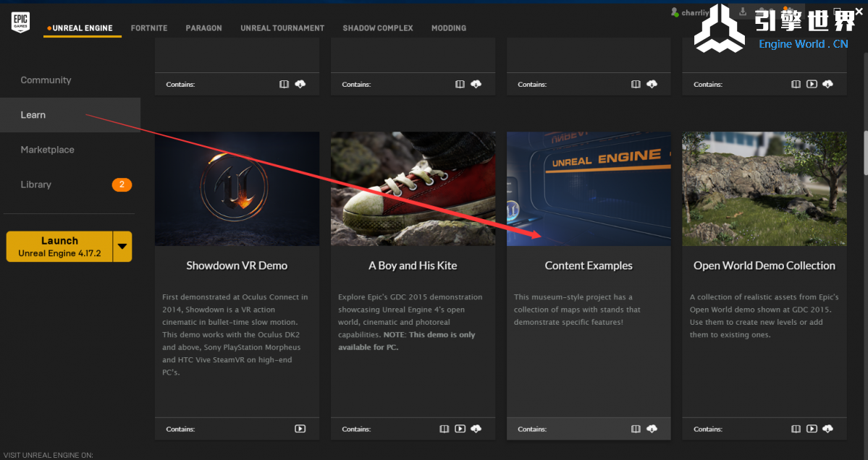Click the cloud download icon above Content Examples
Image resolution: width=868 pixels, height=460 pixels.
pos(652,84)
